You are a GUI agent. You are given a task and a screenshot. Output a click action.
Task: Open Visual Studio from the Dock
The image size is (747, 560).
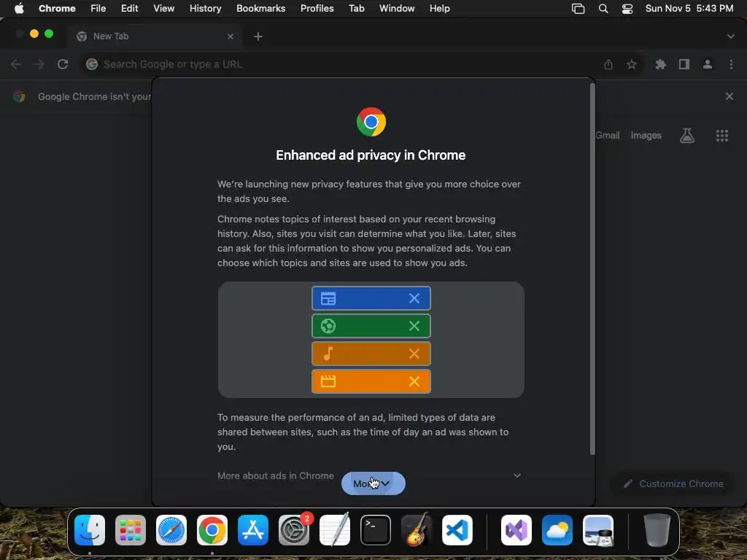tap(516, 530)
